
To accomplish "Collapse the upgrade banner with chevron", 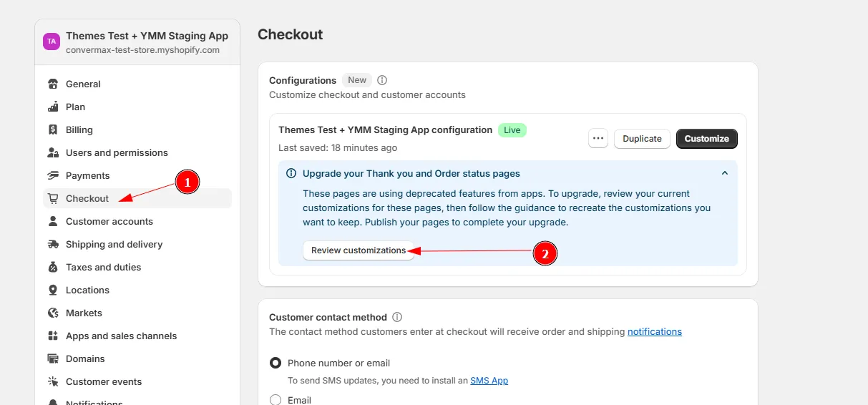I will [724, 174].
